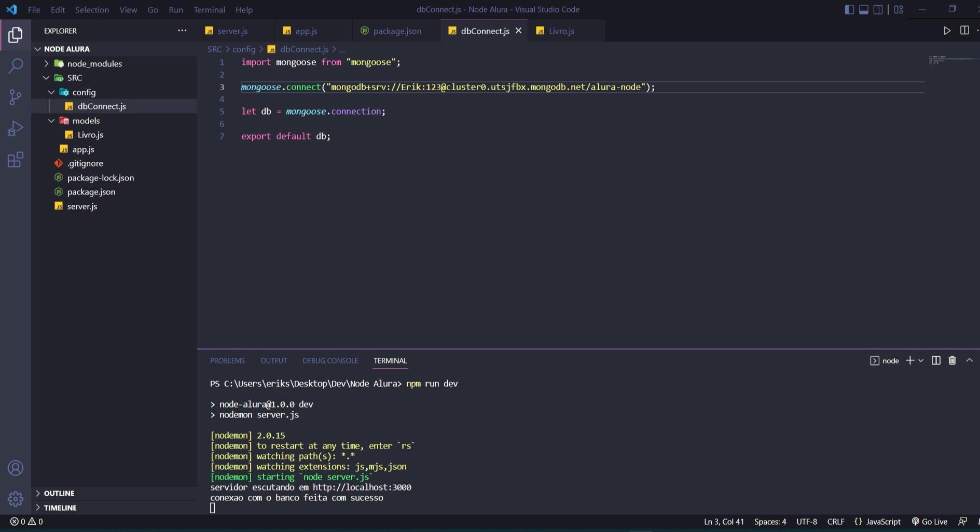Open package.json in the file tree
The height and width of the screenshot is (532, 980).
(x=114, y=192)
